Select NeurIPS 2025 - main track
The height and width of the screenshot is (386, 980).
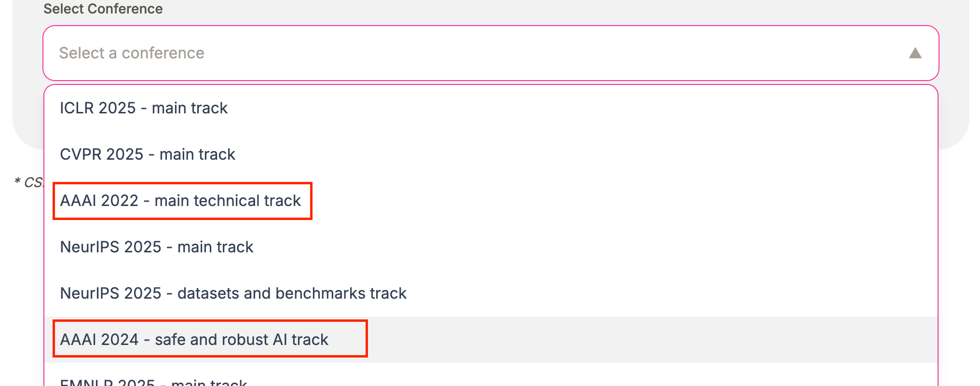point(157,247)
